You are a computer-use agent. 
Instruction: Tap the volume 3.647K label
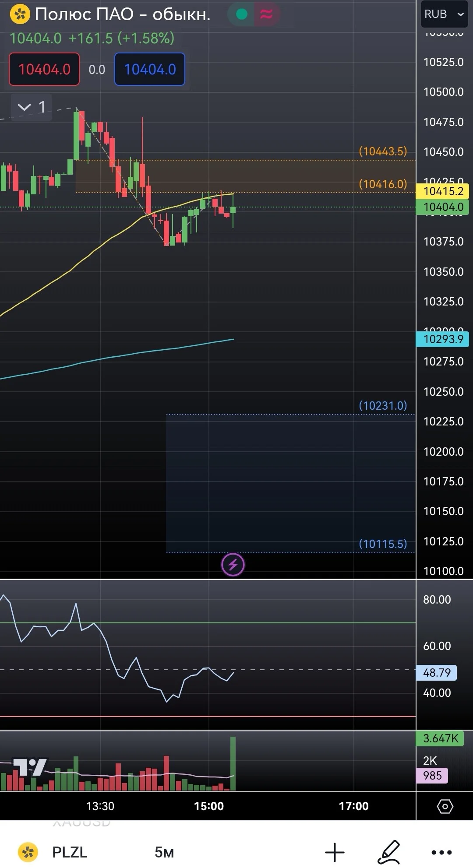click(440, 738)
